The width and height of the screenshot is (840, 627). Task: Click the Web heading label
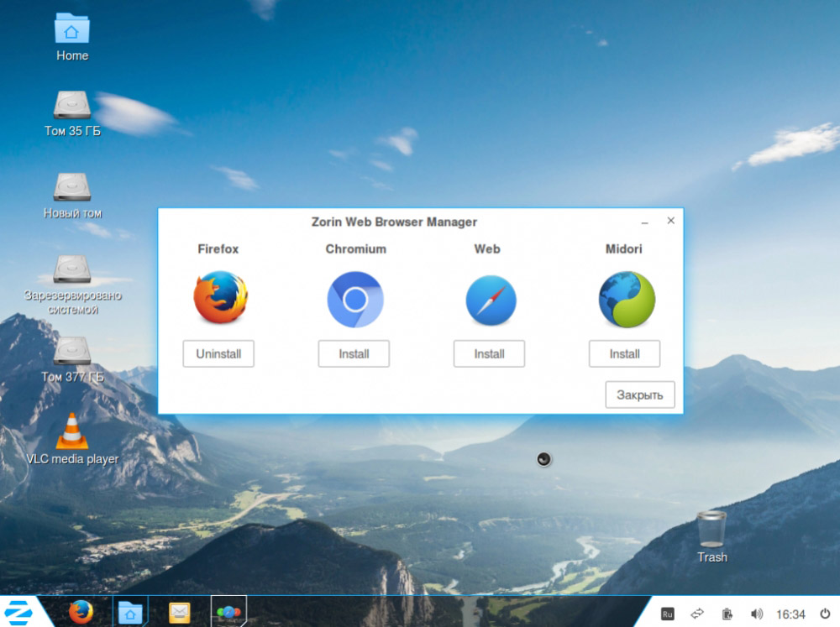coord(487,249)
